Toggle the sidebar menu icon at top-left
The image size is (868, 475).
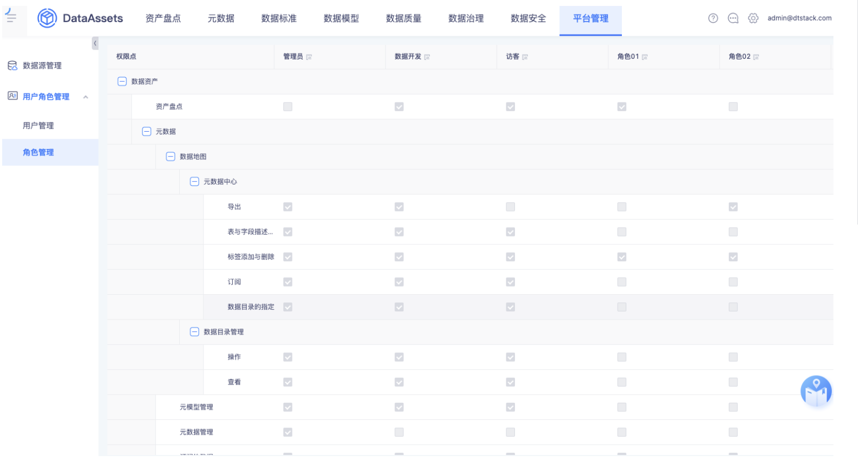tap(11, 17)
